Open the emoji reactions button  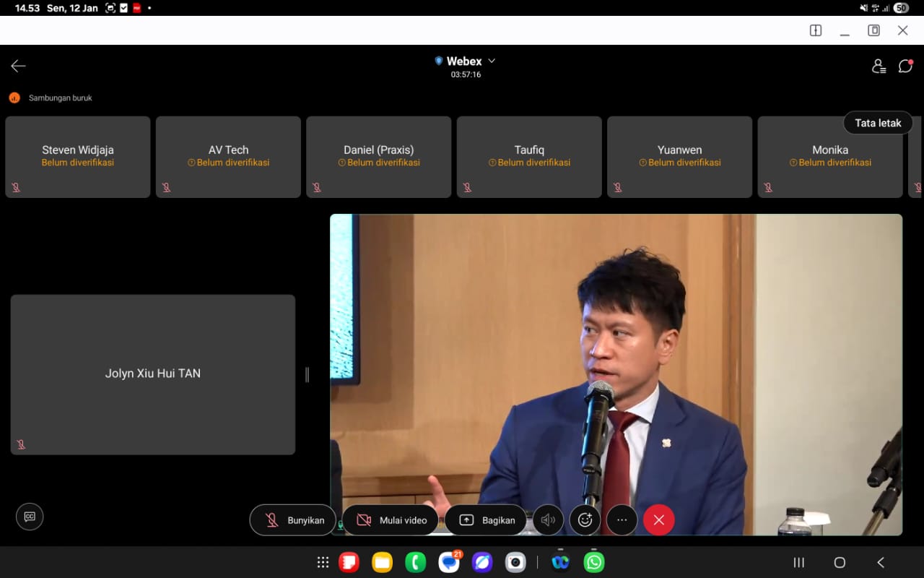pos(585,520)
